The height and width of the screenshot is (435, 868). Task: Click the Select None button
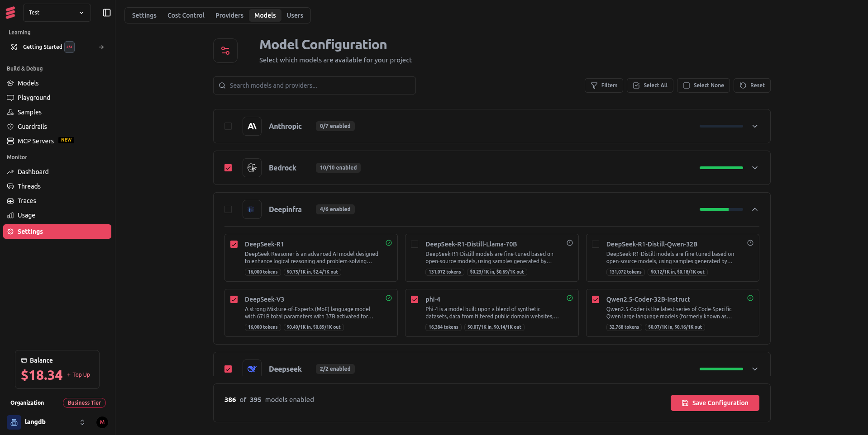click(x=703, y=85)
